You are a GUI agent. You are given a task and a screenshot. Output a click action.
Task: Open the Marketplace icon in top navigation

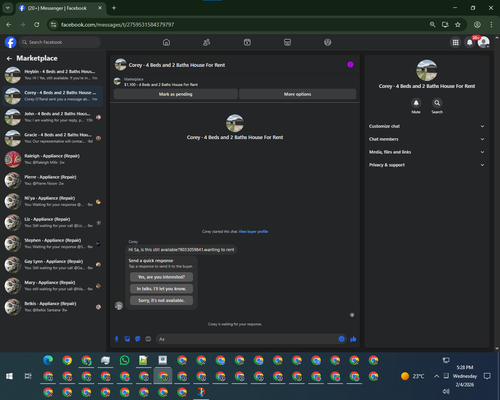point(287,42)
